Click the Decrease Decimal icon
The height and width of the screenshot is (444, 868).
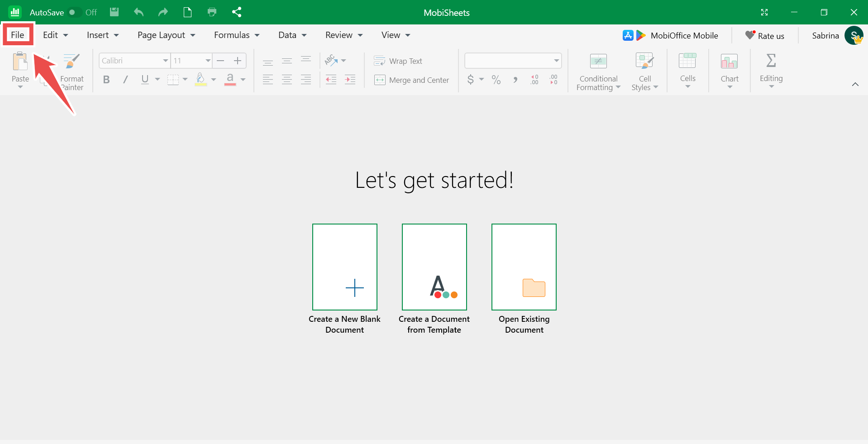click(x=553, y=80)
